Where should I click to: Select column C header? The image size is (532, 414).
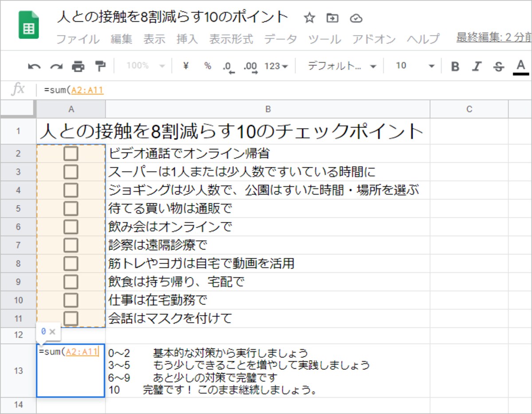pyautogui.click(x=469, y=109)
